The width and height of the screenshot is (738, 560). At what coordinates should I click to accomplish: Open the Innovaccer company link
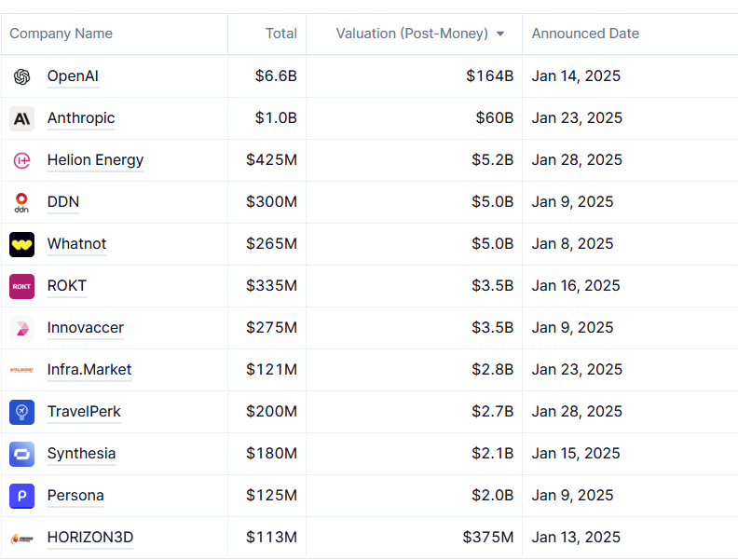click(85, 327)
